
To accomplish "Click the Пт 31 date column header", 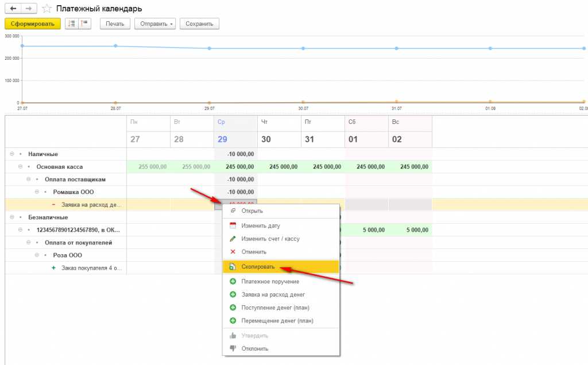I will 323,131.
